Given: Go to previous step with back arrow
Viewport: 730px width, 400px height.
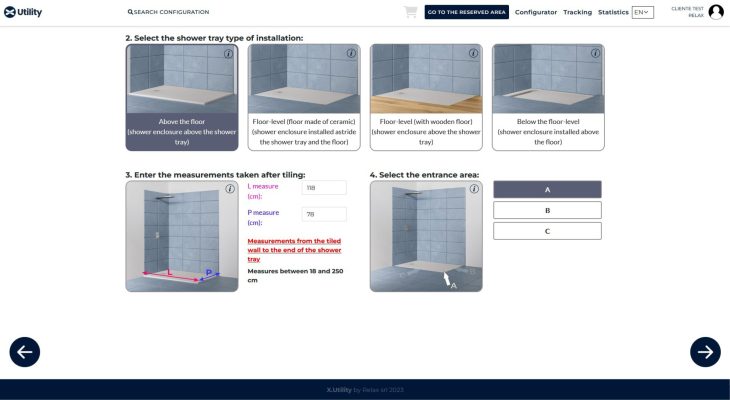Looking at the screenshot, I should click(25, 352).
